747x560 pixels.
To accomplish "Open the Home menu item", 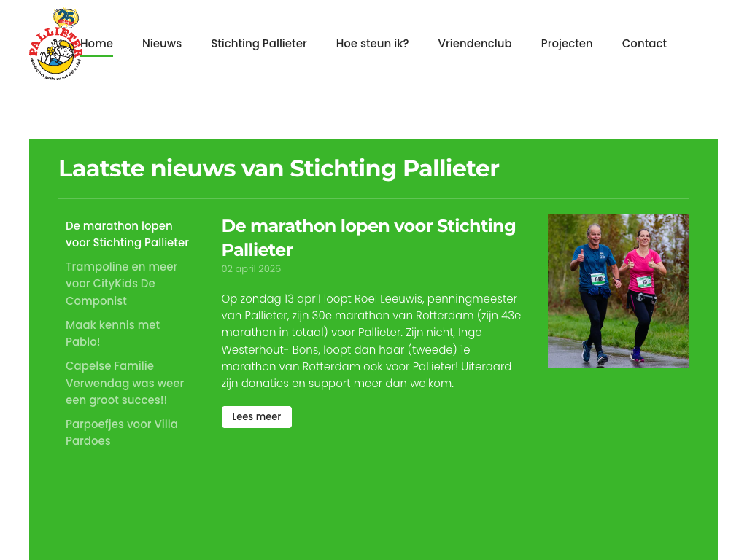I will pos(97,43).
